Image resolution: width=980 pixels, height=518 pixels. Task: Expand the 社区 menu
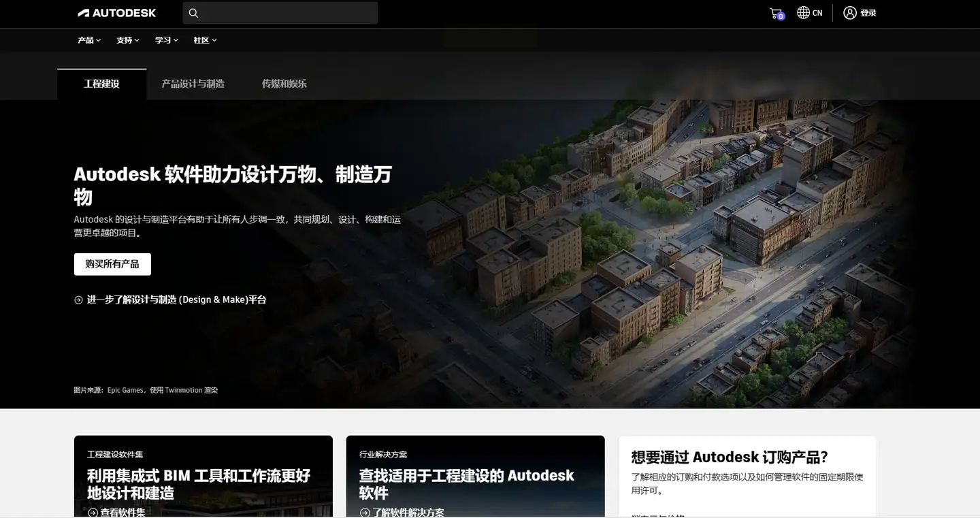205,40
